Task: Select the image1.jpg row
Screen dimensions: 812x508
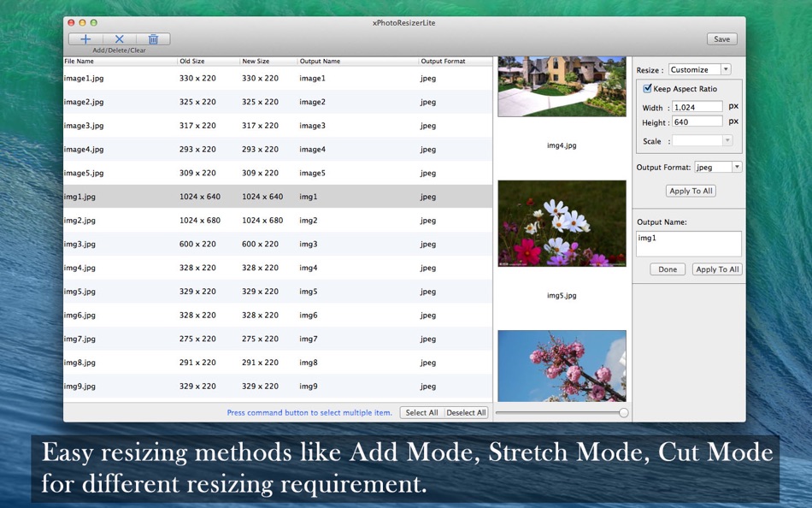Action: click(278, 79)
